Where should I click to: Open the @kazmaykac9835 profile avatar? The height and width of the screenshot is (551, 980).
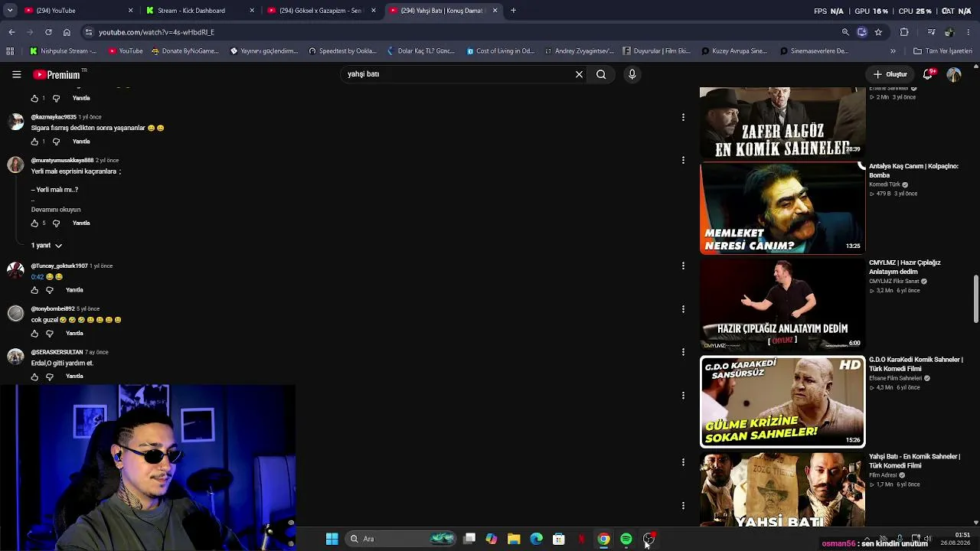[15, 122]
